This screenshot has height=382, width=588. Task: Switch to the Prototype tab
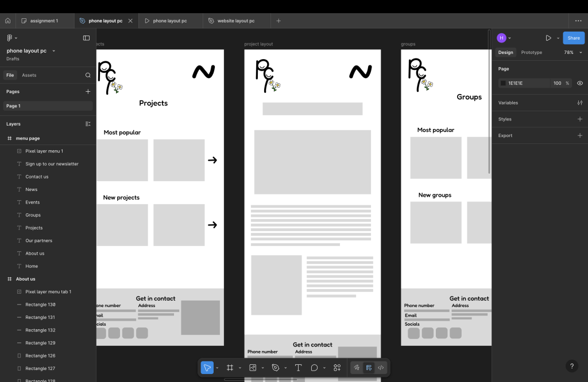(x=531, y=52)
